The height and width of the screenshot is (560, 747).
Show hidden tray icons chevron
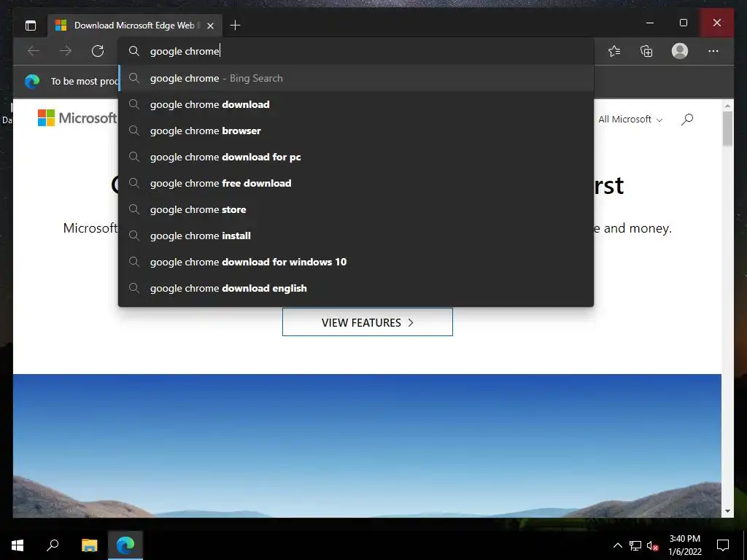(x=617, y=545)
